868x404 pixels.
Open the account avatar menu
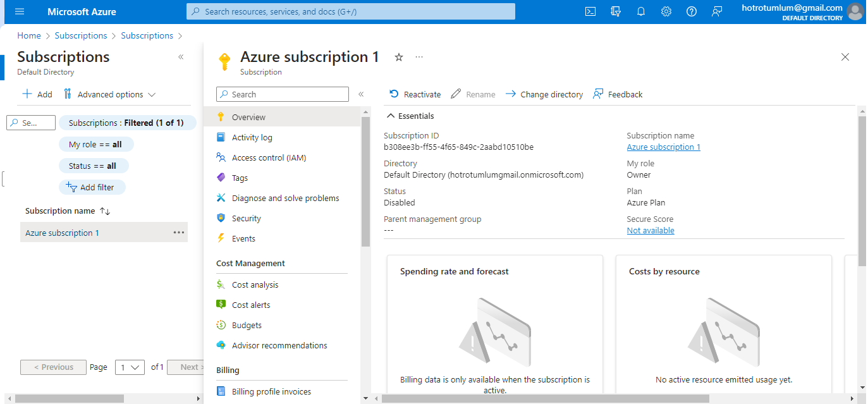855,12
